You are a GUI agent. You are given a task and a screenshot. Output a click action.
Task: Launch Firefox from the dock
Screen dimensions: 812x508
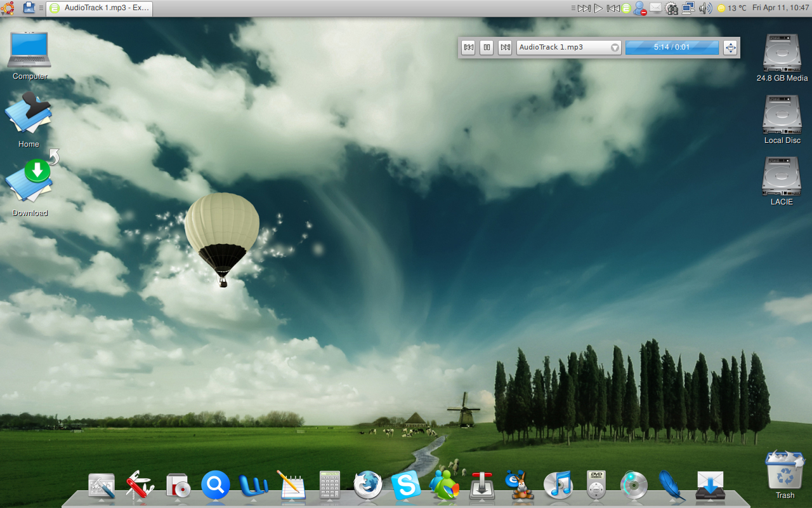pos(368,486)
